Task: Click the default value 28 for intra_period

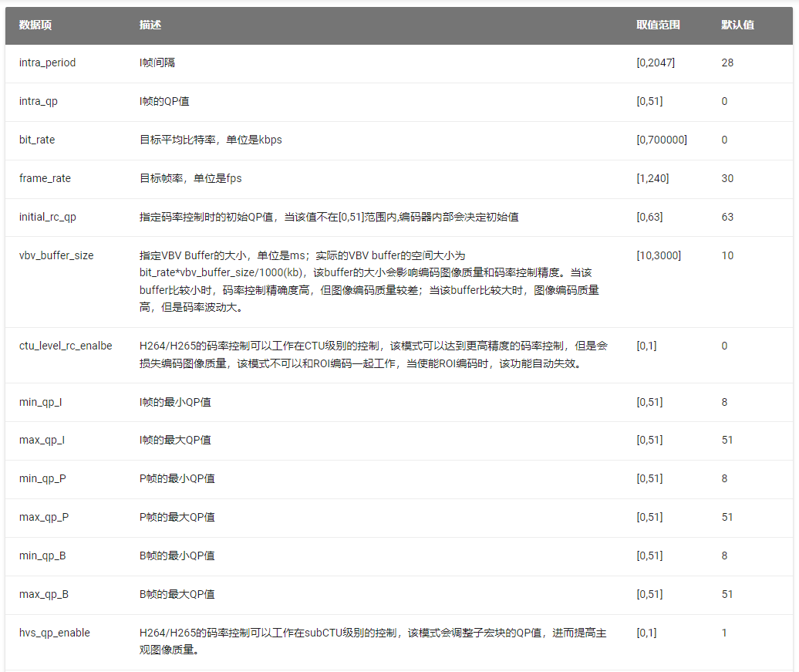Action: (727, 62)
